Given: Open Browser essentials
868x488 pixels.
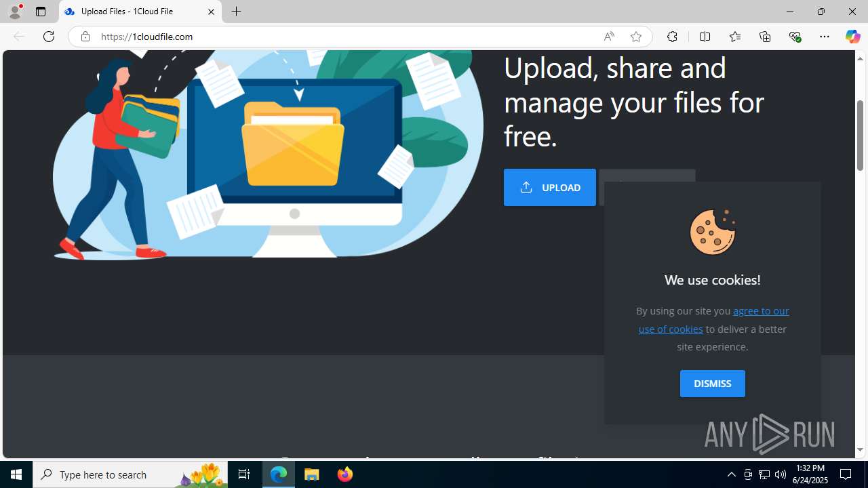Looking at the screenshot, I should [x=795, y=37].
